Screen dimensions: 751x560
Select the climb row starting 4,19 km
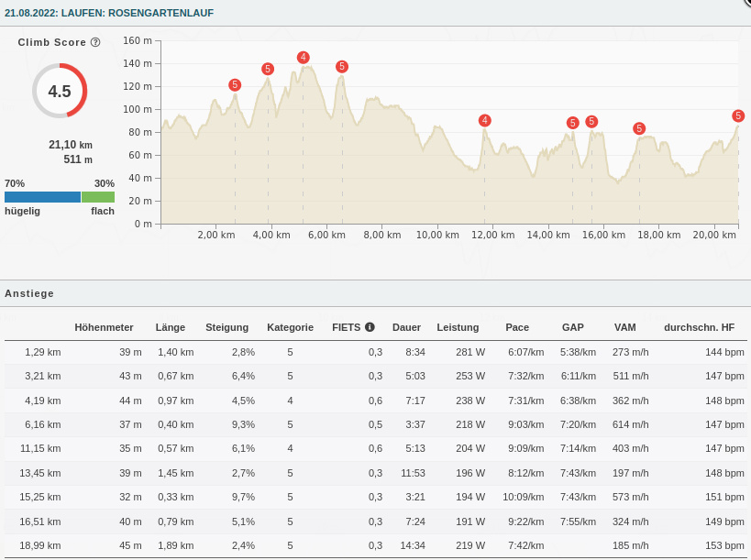376,401
